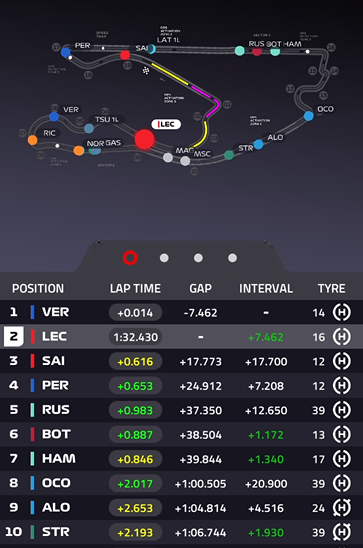Image resolution: width=363 pixels, height=548 pixels.
Task: Select the blue VER dot on track map
Action: pyautogui.click(x=54, y=116)
